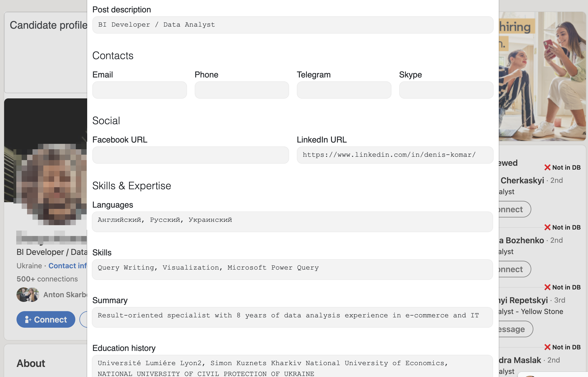Viewport: 588px width, 377px height.
Task: Click the Telegram input field
Action: tap(344, 90)
